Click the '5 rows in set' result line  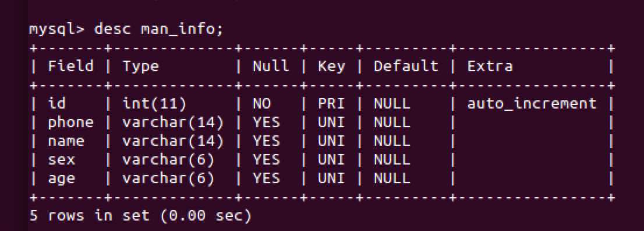tap(140, 216)
